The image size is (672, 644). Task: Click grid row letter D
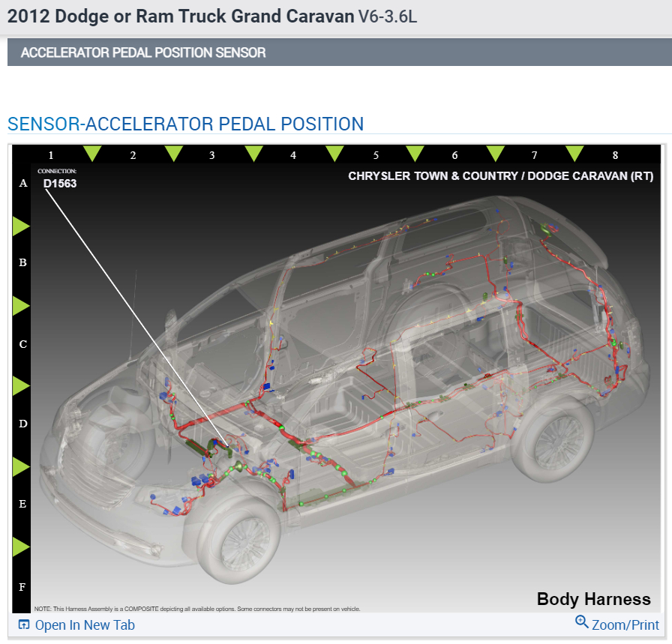pos(23,424)
